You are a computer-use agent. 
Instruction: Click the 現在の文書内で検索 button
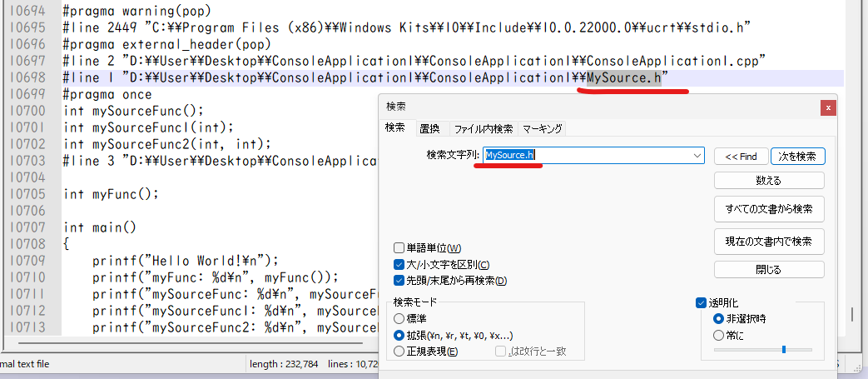pos(769,242)
